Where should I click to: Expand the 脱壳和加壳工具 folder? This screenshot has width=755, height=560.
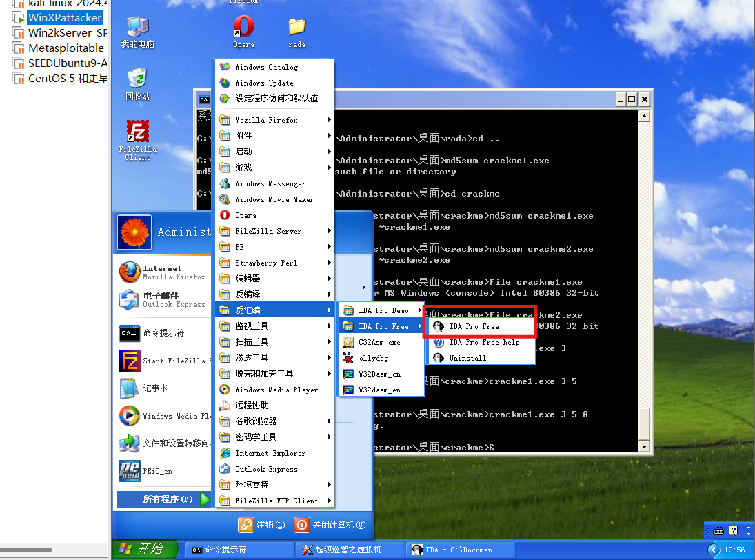pyautogui.click(x=274, y=374)
